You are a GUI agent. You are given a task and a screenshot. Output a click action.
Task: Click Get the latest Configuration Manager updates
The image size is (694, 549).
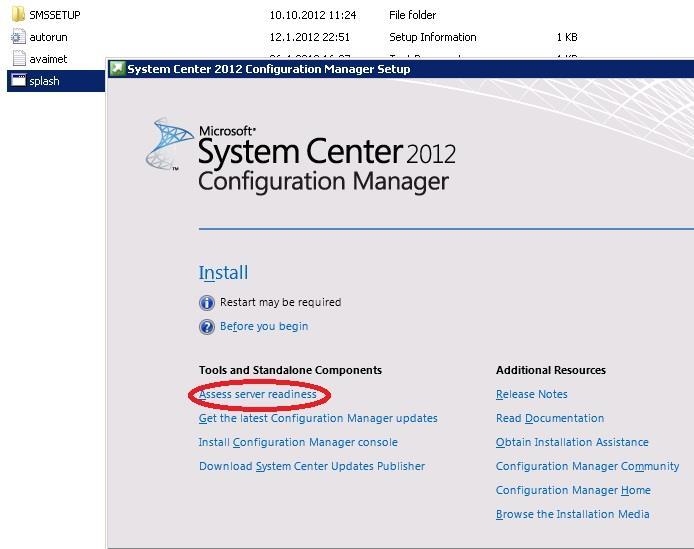point(318,418)
